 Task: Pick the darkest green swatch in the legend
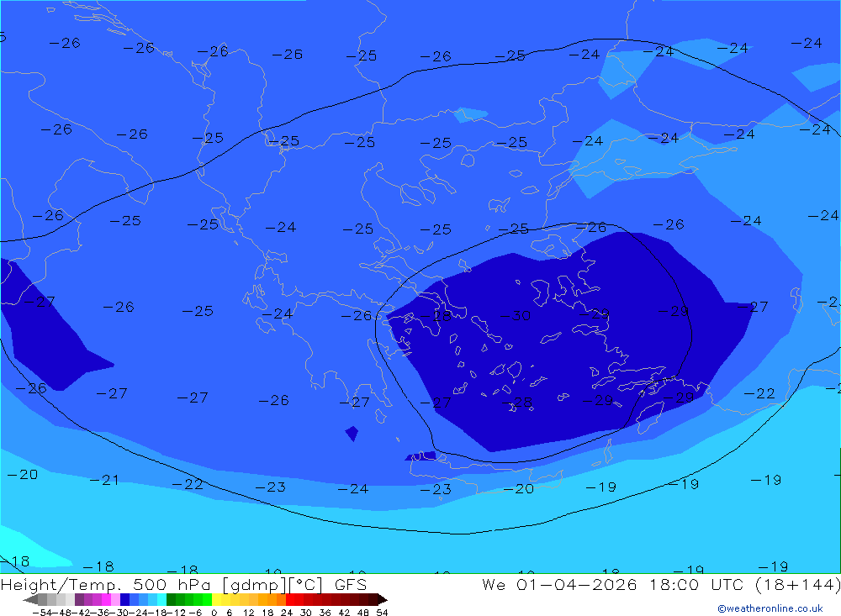coord(171,599)
